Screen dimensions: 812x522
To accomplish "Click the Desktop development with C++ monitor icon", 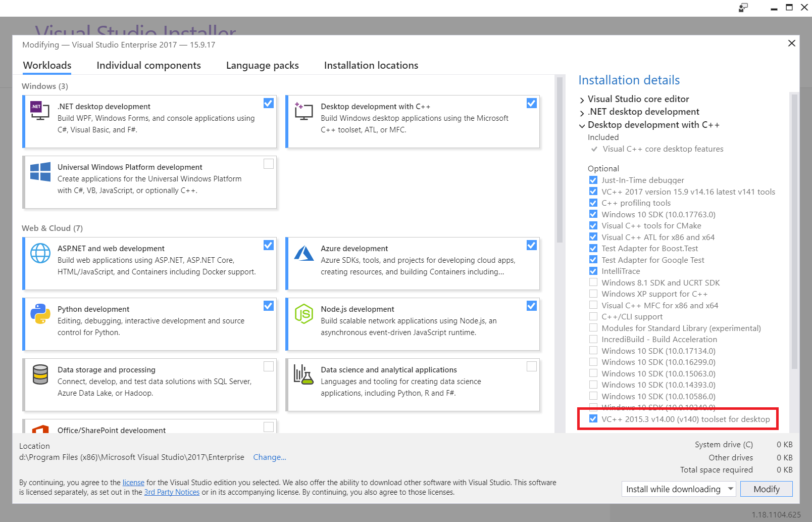I will pos(303,111).
